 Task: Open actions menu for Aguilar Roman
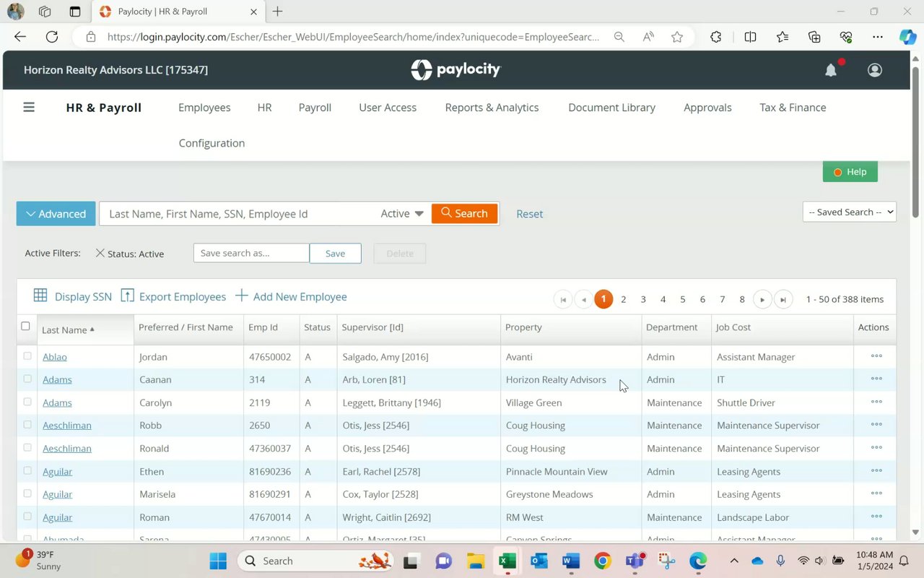(x=876, y=517)
